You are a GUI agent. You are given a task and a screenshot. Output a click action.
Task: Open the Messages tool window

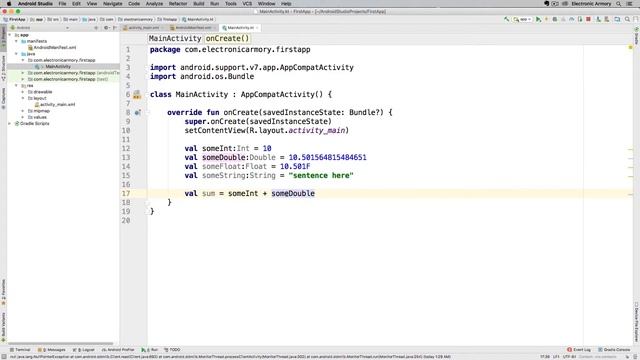pyautogui.click(x=52, y=350)
